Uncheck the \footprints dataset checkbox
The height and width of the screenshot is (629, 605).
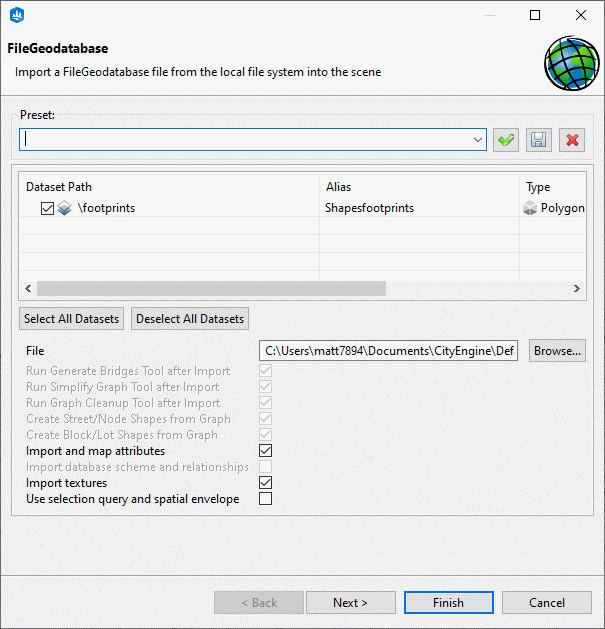[47, 208]
